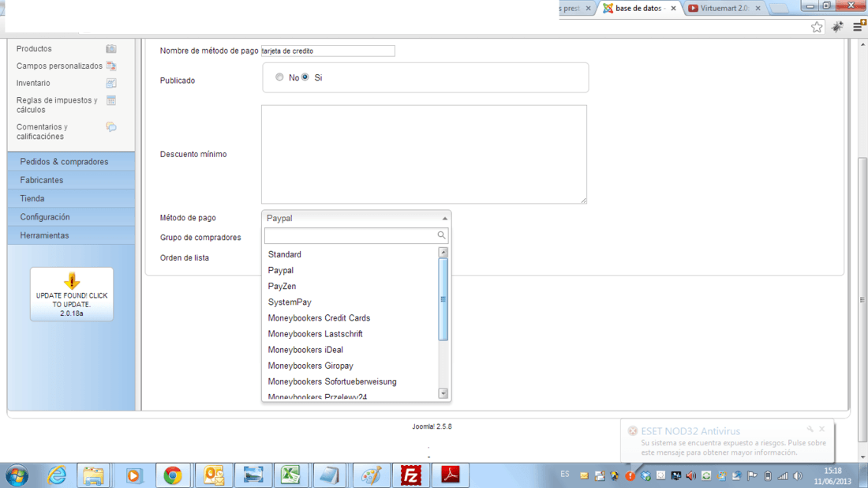Screen dimensions: 868x488
Task: Open the media player taskbar icon
Action: tap(133, 475)
